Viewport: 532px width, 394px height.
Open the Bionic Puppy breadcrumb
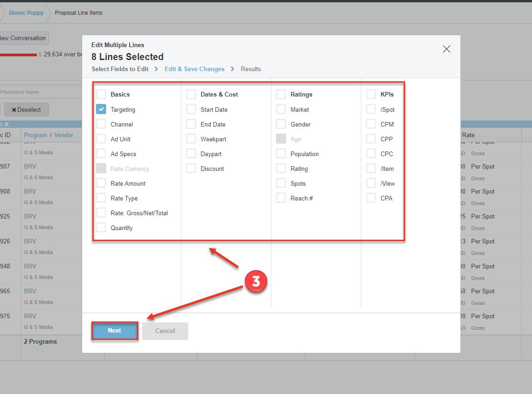26,13
